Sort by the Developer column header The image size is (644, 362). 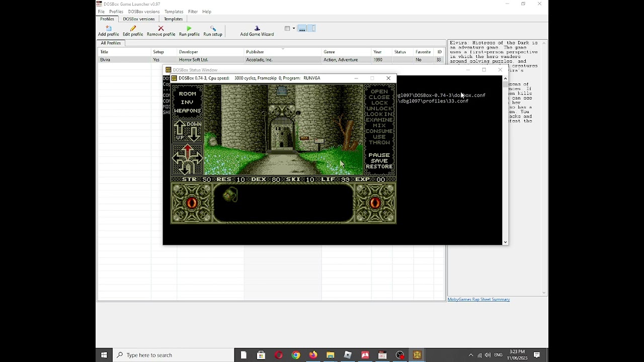[210, 52]
